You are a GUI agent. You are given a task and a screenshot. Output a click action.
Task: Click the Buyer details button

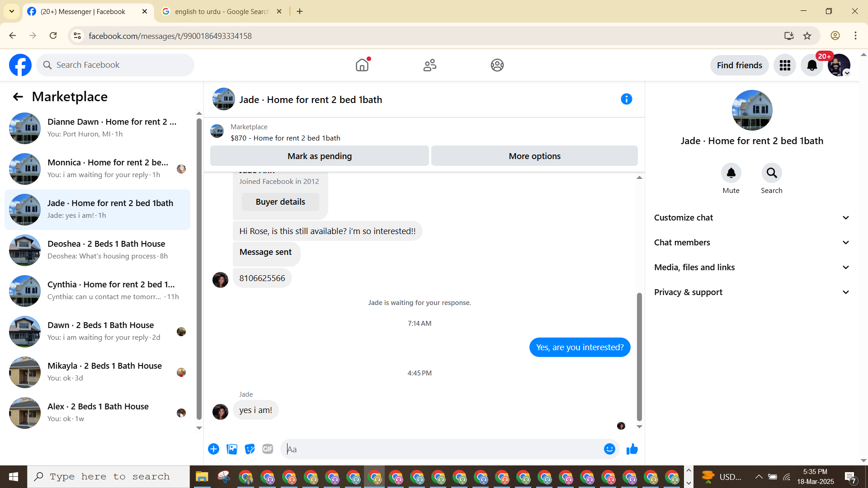tap(280, 202)
